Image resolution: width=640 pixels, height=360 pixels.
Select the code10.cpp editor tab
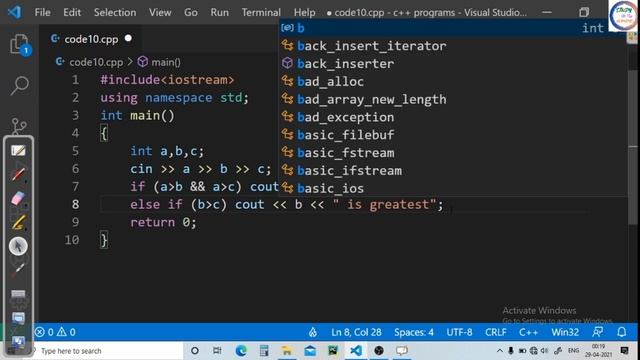(90, 39)
